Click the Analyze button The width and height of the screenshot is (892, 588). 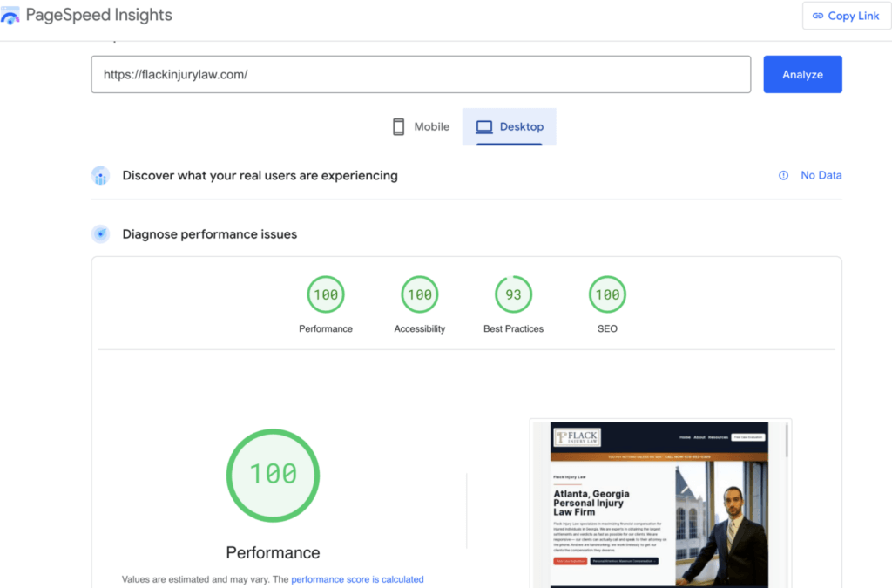pos(802,74)
